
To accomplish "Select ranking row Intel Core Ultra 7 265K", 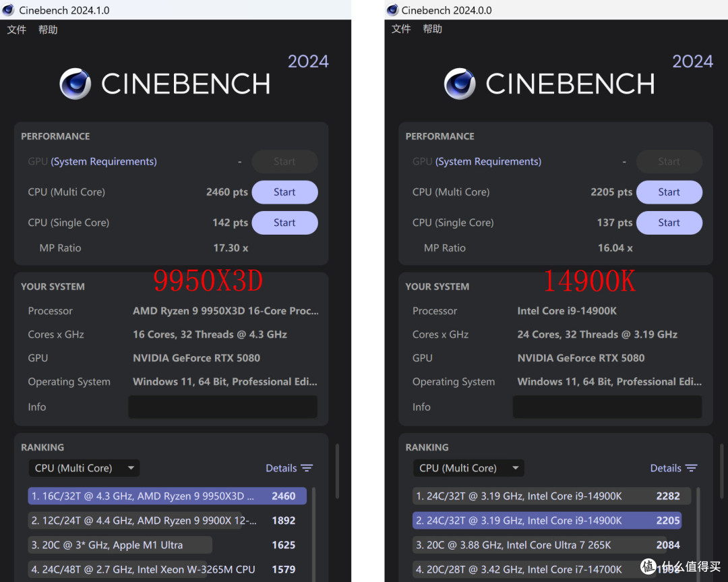I will point(551,545).
